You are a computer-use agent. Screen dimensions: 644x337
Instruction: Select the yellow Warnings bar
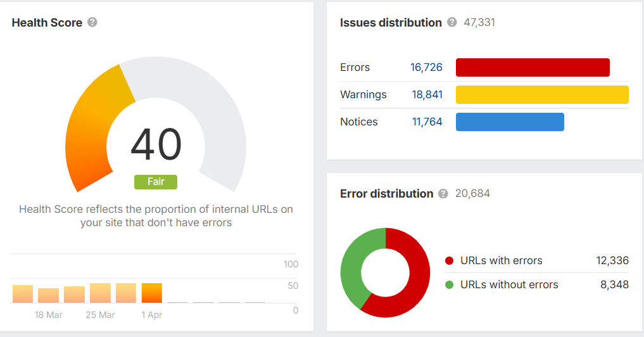pyautogui.click(x=542, y=95)
